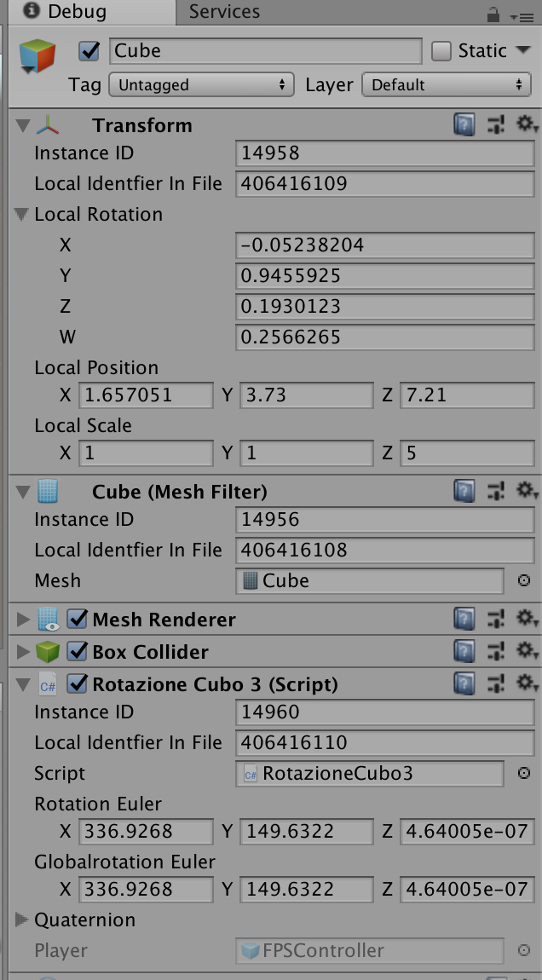Click the Local Position Y field 3.73
Screen dimensions: 542x980
307,395
